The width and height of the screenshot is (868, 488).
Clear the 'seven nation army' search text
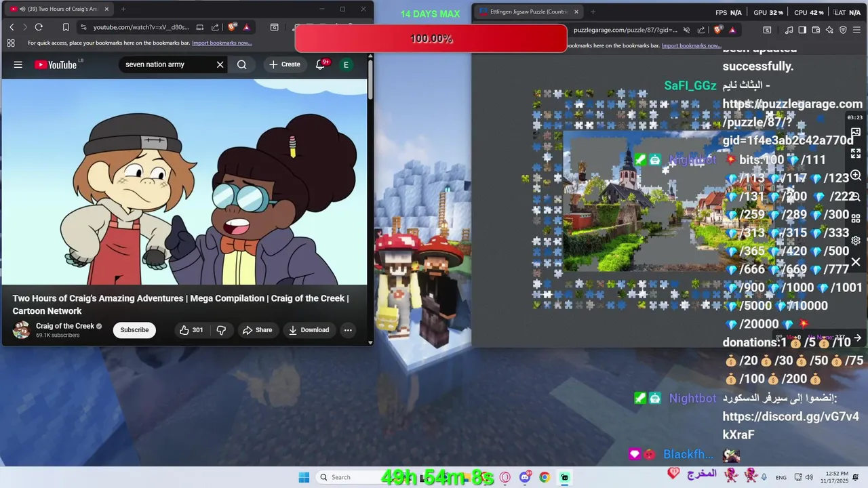pyautogui.click(x=220, y=64)
